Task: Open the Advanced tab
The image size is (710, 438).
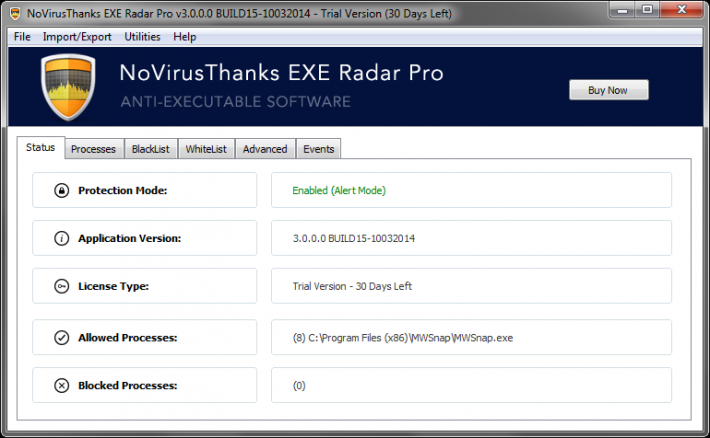Action: click(x=265, y=149)
